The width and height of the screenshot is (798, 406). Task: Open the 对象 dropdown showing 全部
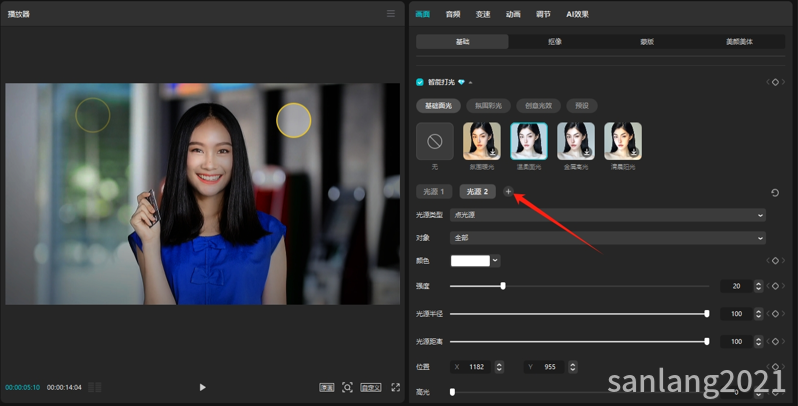tap(607, 238)
